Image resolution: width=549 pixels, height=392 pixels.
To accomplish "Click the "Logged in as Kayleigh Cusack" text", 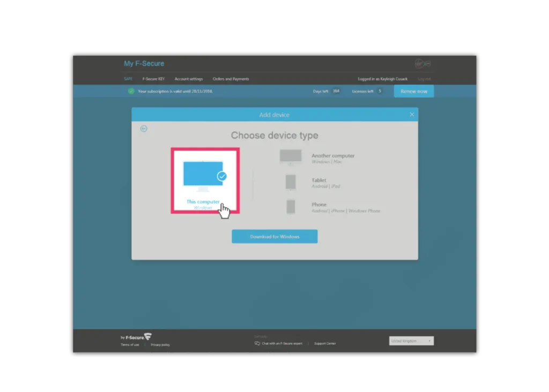I will pyautogui.click(x=382, y=79).
